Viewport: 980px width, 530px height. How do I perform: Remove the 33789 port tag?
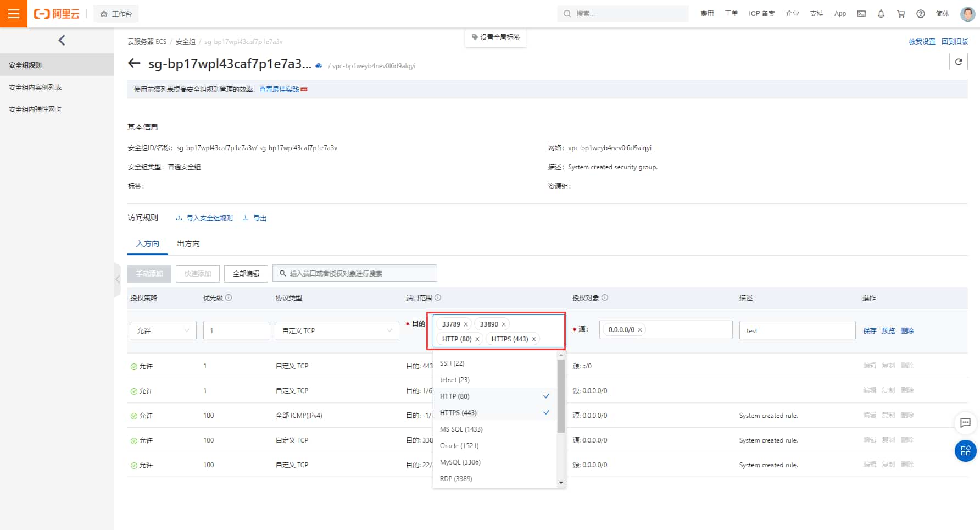point(466,324)
